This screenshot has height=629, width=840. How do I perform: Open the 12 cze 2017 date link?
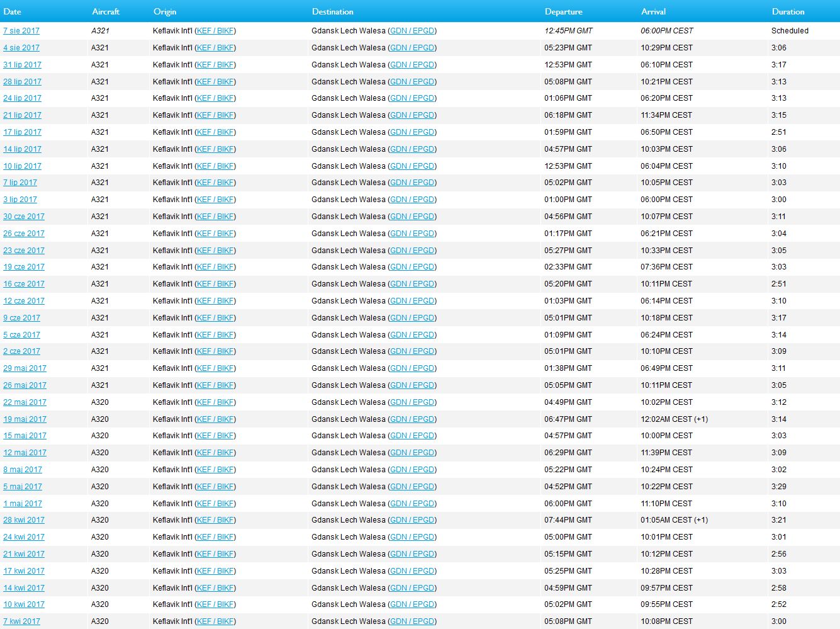(x=24, y=301)
